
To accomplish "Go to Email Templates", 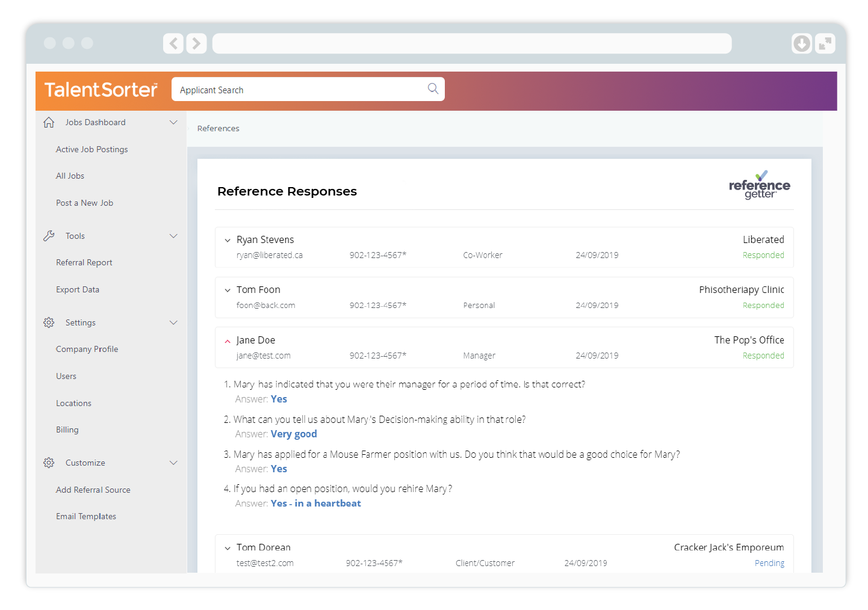I will (x=86, y=516).
